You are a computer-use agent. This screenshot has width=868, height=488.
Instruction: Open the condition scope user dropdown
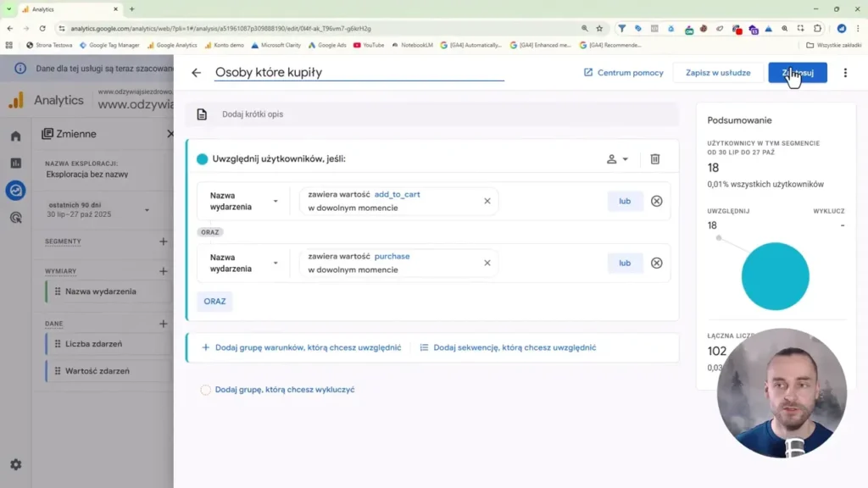pos(617,158)
